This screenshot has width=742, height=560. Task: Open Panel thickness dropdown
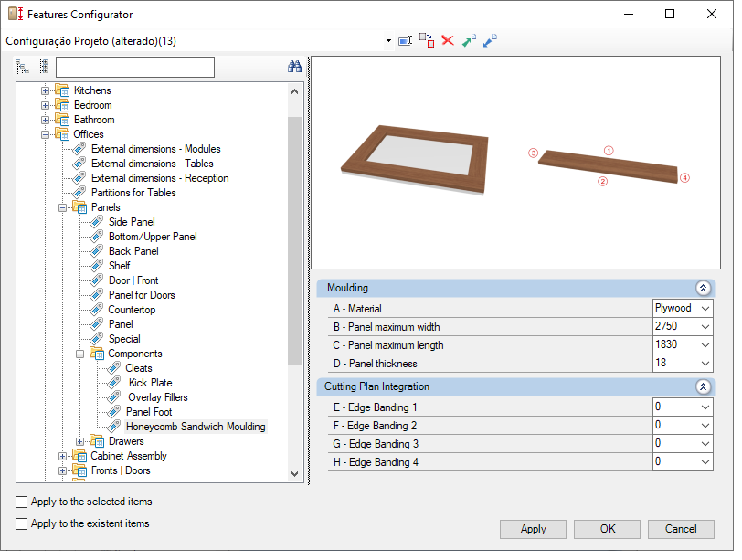click(705, 364)
